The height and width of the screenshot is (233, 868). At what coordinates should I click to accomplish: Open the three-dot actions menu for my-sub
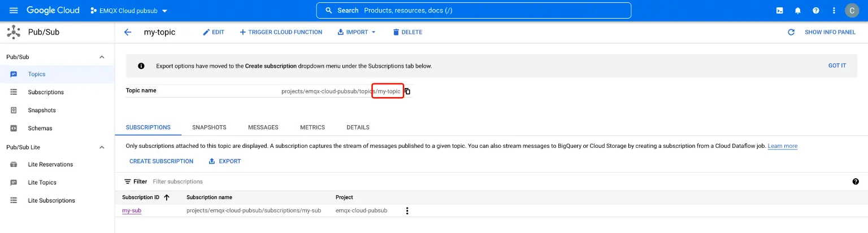pos(407,211)
